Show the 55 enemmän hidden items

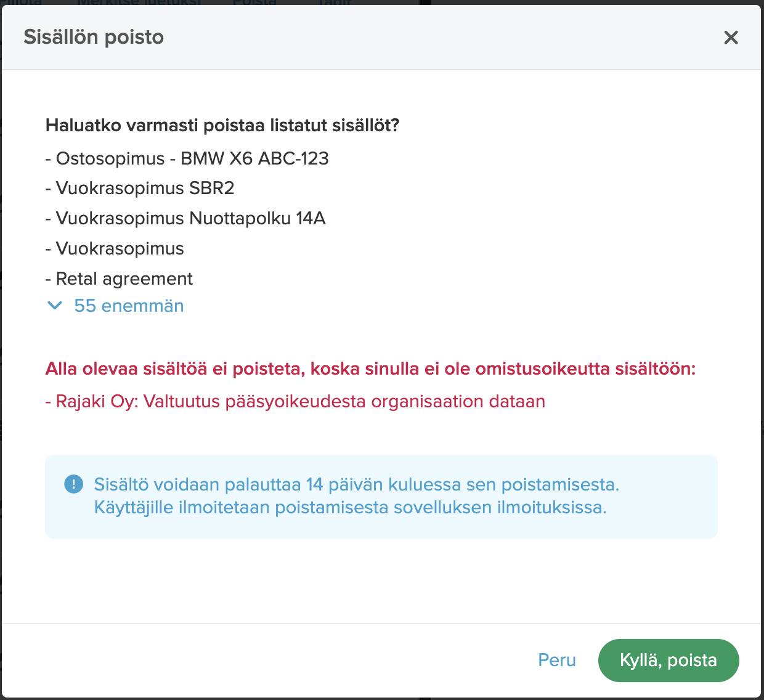[129, 306]
